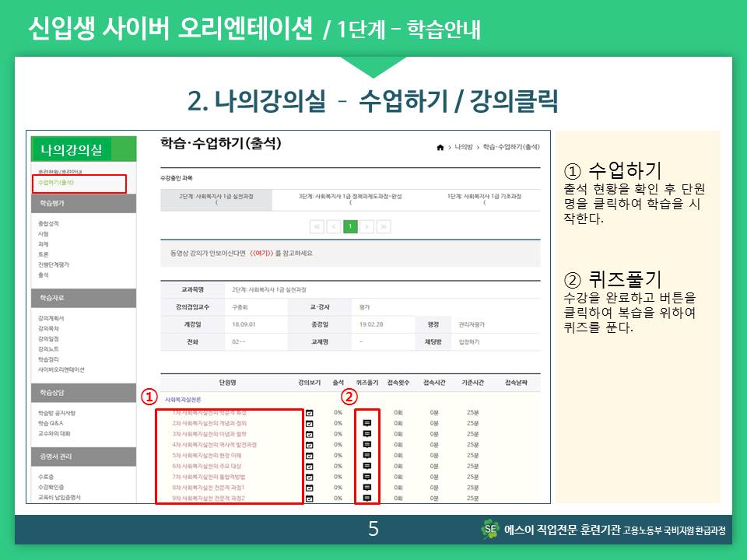Screen dimensions: 747x560
Task: Click 강의보기 icon for 4차 lecture
Action: (309, 445)
